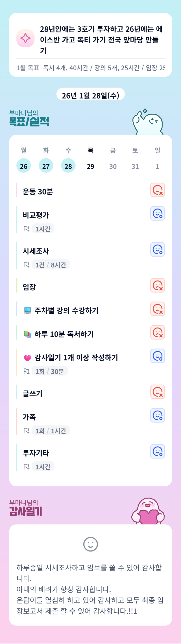Toggle the 시세조사 completed face icon
The width and height of the screenshot is (181, 644).
(158, 250)
